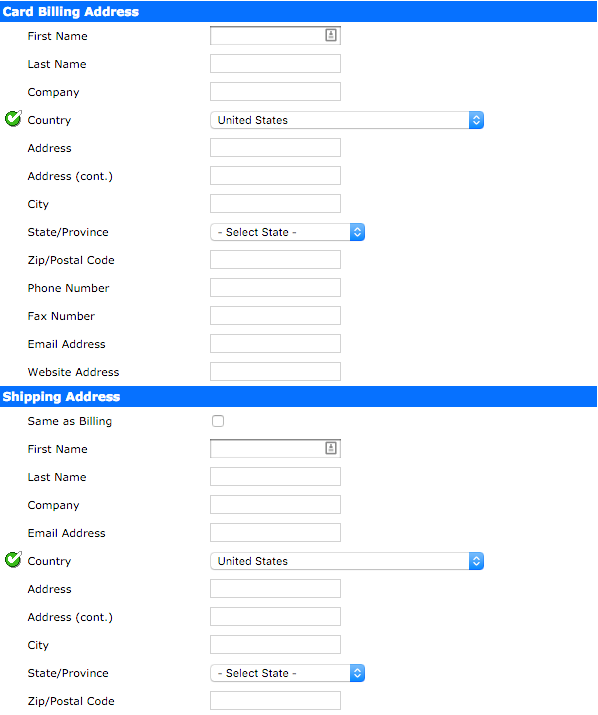Open billing Select State dropdown

[x=287, y=232]
